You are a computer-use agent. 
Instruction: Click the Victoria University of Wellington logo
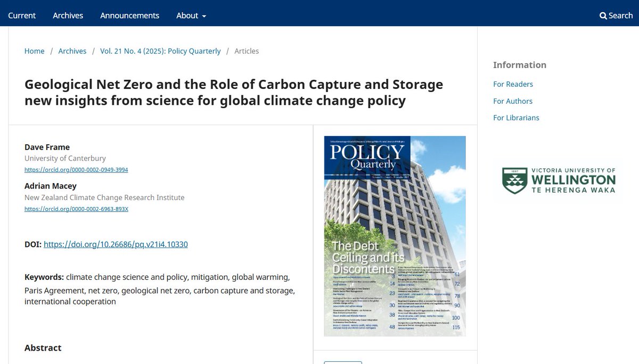(559, 180)
